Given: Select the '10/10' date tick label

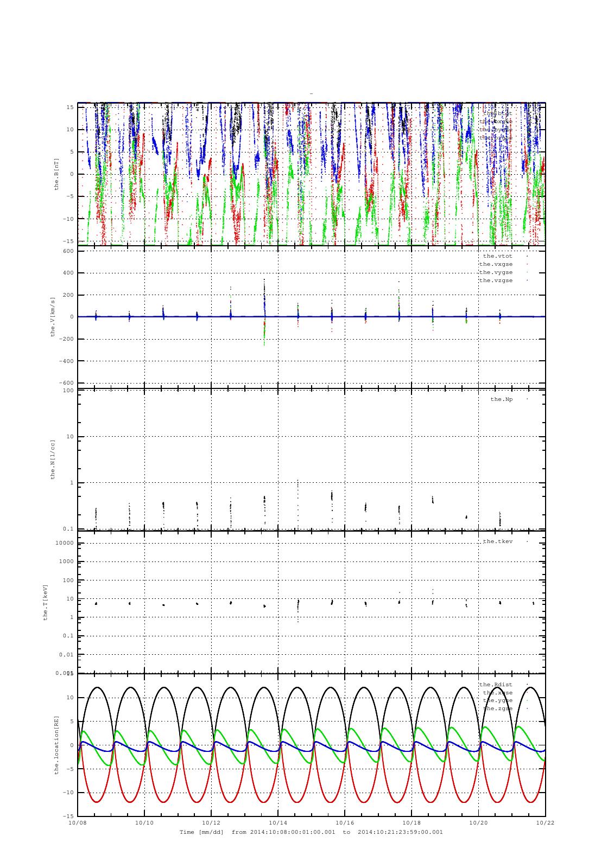Looking at the screenshot, I should point(144,822).
